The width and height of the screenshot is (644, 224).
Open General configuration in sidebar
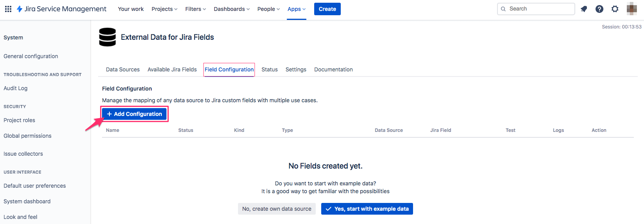point(31,56)
